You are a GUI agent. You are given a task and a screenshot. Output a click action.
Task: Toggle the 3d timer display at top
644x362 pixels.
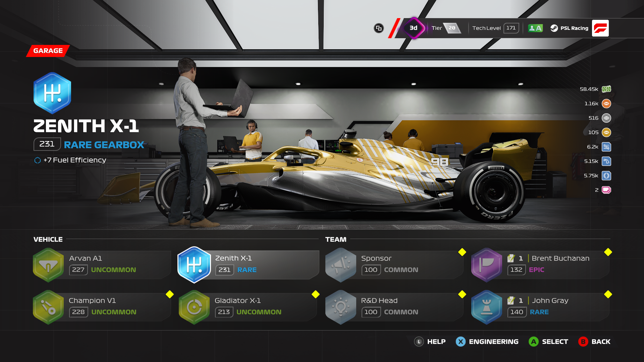(411, 27)
